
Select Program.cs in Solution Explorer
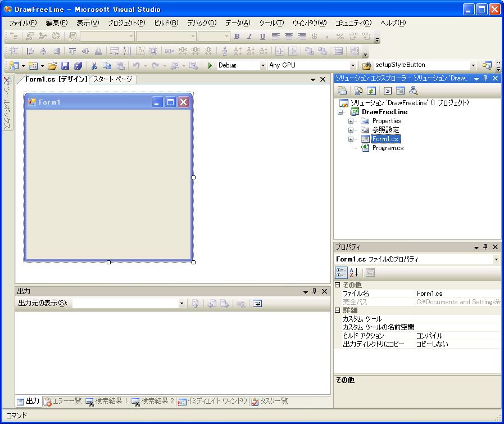388,148
